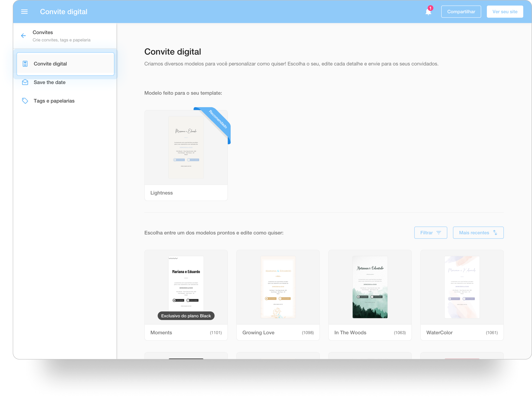This screenshot has width=532, height=400.
Task: Open the hamburger navigation menu
Action: (24, 12)
